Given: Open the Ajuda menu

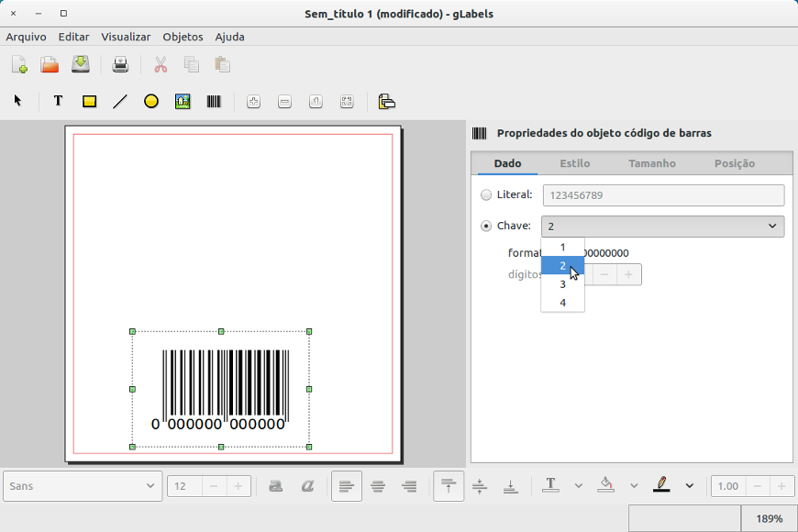Looking at the screenshot, I should 229,38.
